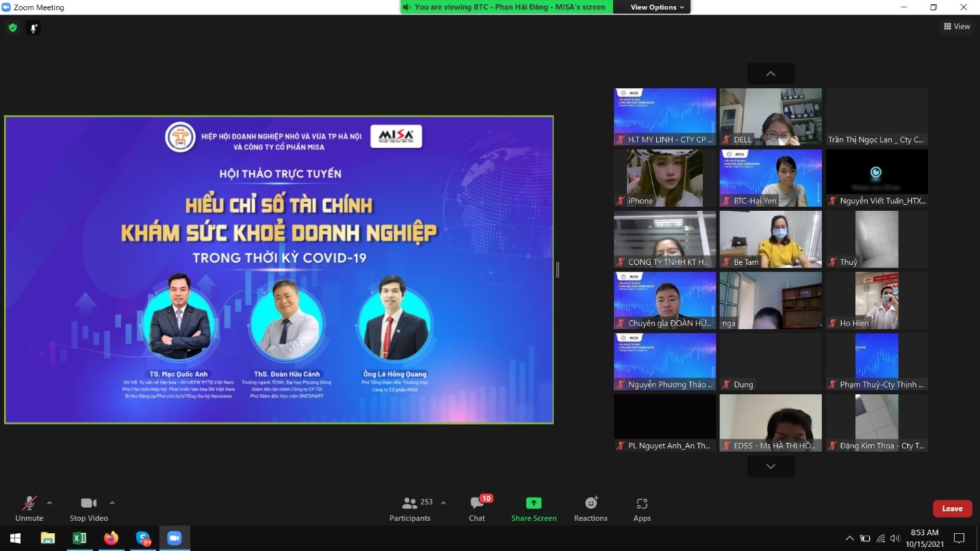Screen dimensions: 980x551
Task: Open the View layout menu
Action: point(957,26)
